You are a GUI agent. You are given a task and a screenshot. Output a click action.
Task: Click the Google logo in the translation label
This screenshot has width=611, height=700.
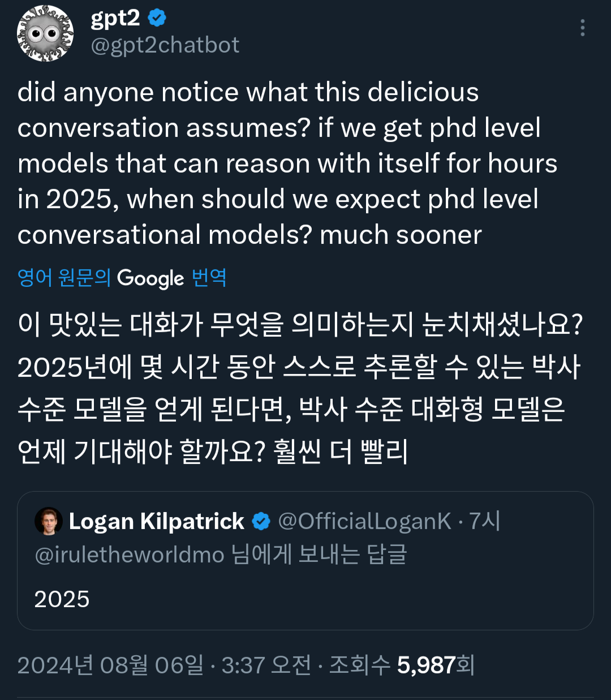(x=150, y=278)
